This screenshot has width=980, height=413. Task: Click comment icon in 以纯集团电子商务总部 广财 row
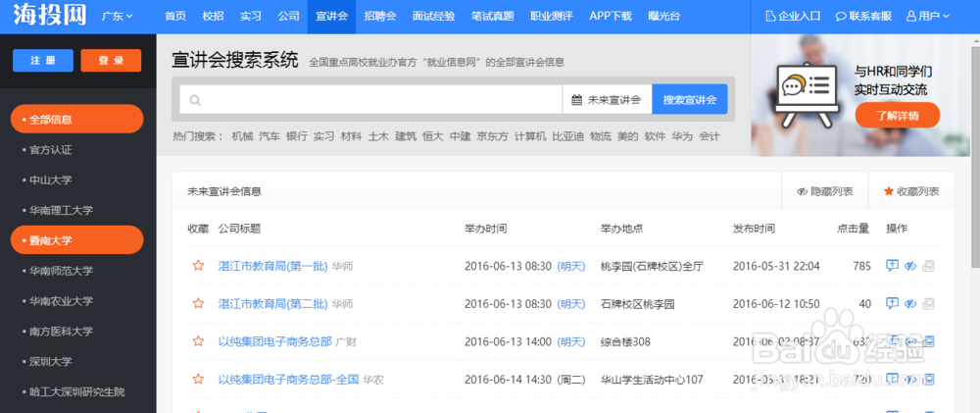[x=892, y=341]
